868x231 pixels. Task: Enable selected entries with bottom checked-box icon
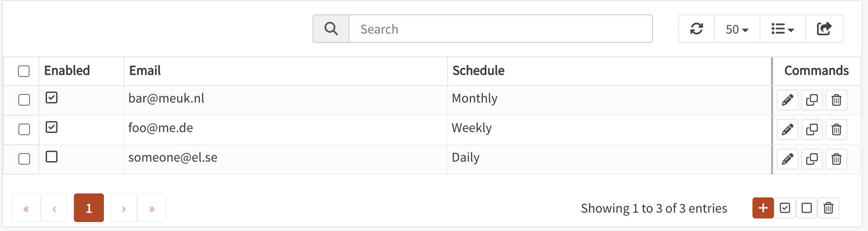pos(785,208)
